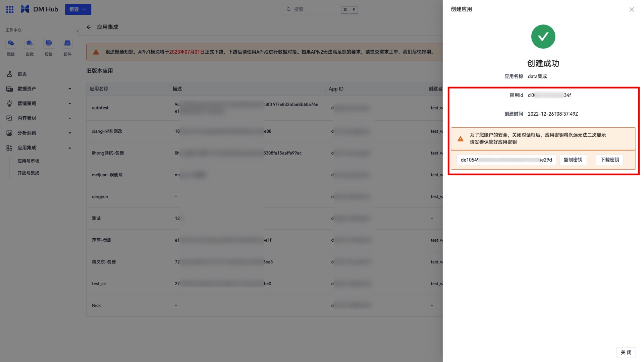Click the data集成 application name value

537,76
